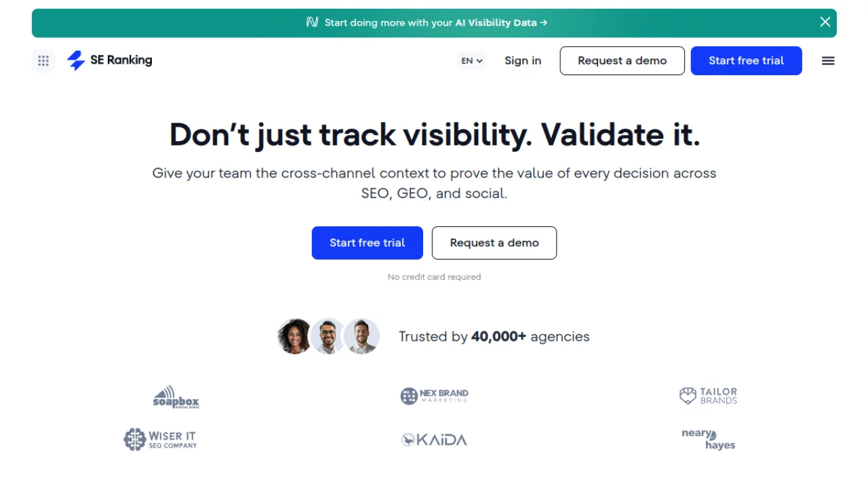Click the SE Ranking lightning logo

75,60
